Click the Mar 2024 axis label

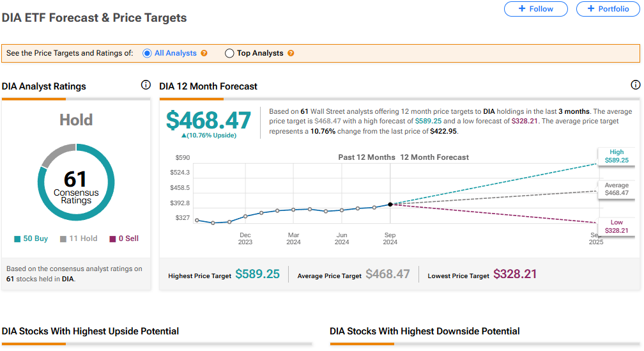tap(293, 239)
